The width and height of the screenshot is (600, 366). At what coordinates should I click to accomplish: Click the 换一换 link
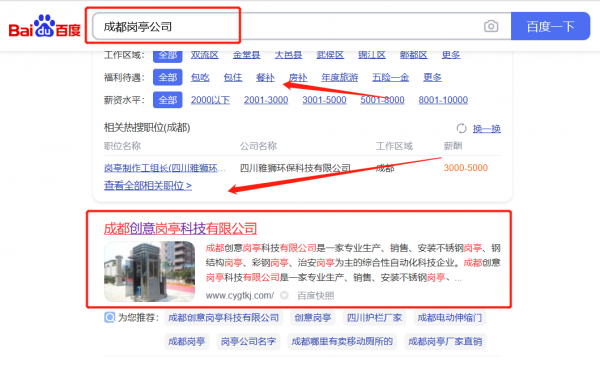[487, 129]
